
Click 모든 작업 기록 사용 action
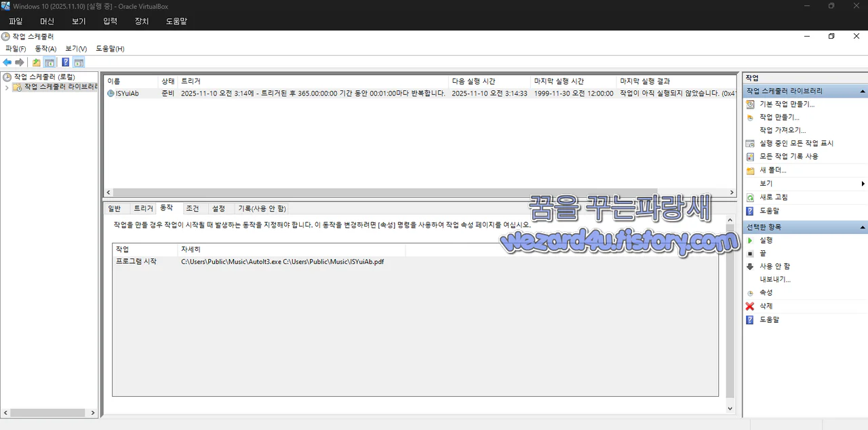[789, 156]
